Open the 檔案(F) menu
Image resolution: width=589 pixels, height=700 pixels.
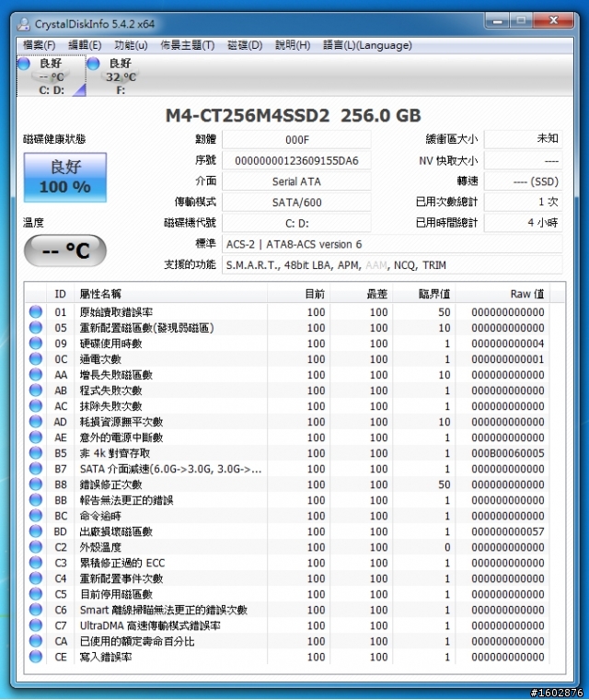point(39,45)
